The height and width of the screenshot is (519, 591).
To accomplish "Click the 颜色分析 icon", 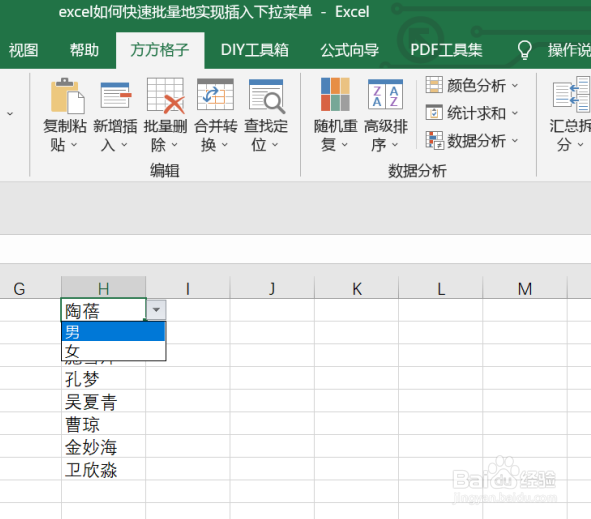I will 434,85.
